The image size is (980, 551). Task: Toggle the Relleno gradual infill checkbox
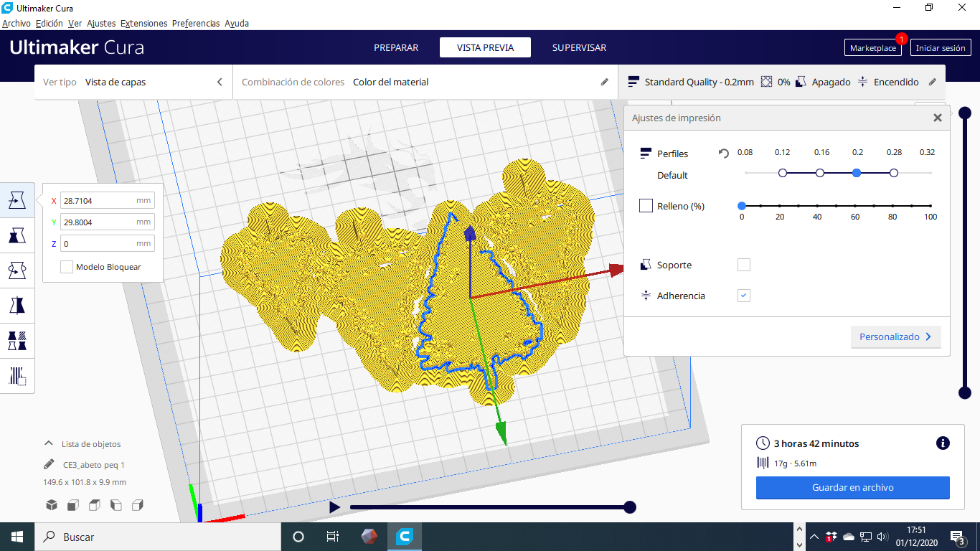[x=646, y=206]
